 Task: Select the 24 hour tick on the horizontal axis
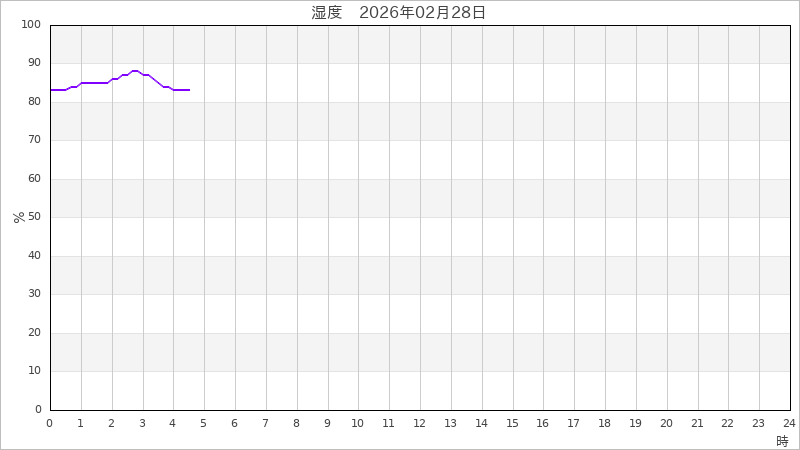click(788, 423)
